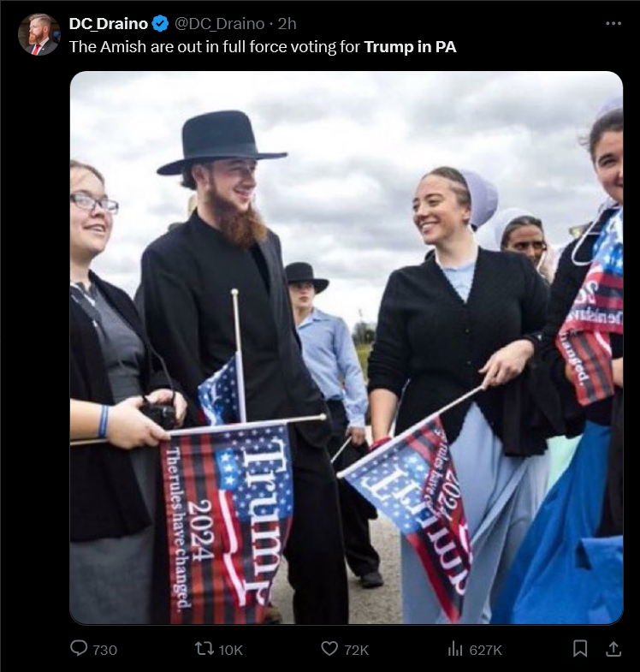Click the black area beside the avatar
Viewport: 640px width, 672px height.
(34, 343)
